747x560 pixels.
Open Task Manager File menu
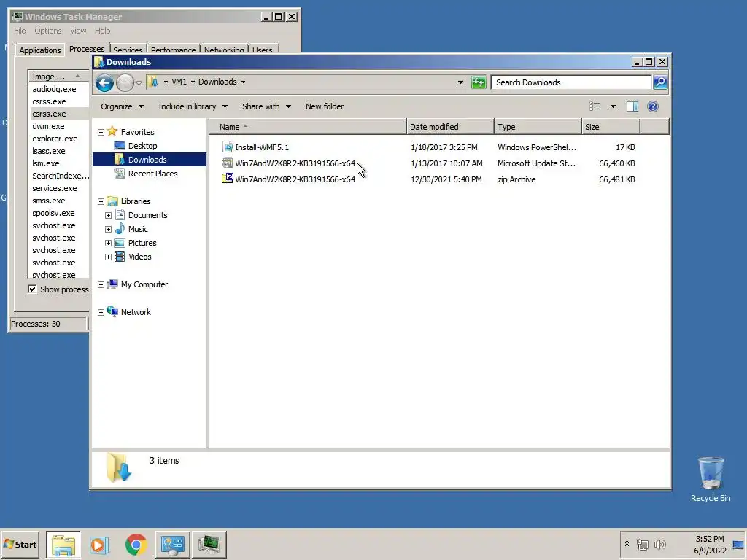point(20,31)
